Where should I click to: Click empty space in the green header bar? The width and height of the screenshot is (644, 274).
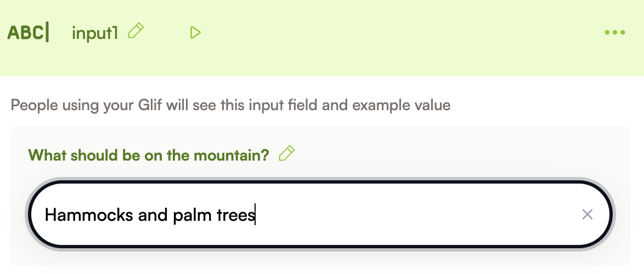384,33
